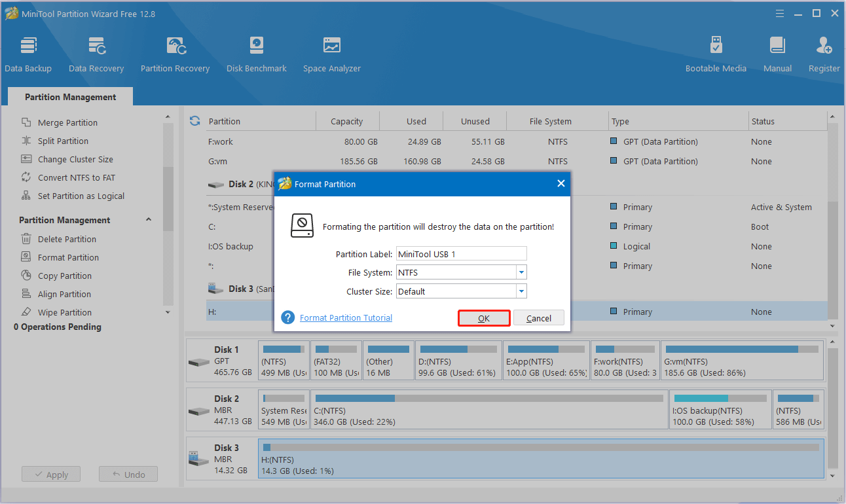Select Wipe Partition in sidebar

65,312
